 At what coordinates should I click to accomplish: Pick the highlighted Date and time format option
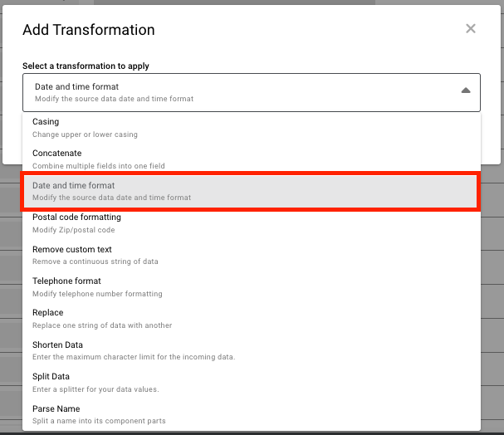[250, 191]
